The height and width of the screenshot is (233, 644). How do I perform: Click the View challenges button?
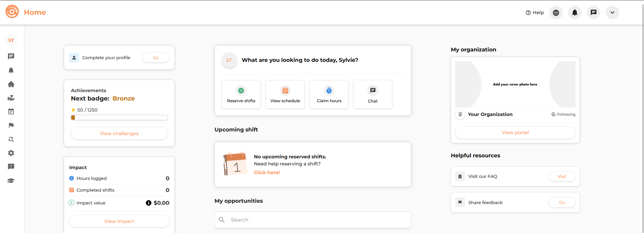pos(119,133)
